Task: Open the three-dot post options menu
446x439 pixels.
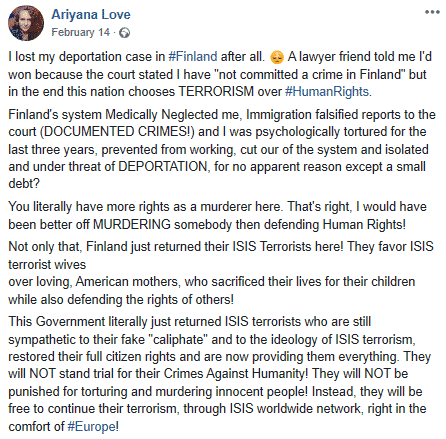Action: click(x=432, y=12)
